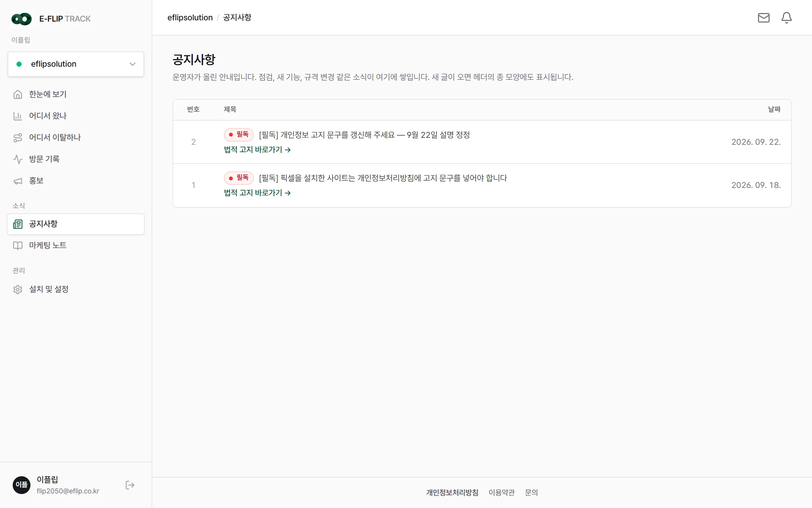Click the home icon for 한눈에 보기
Image resolution: width=812 pixels, height=508 pixels.
point(18,94)
